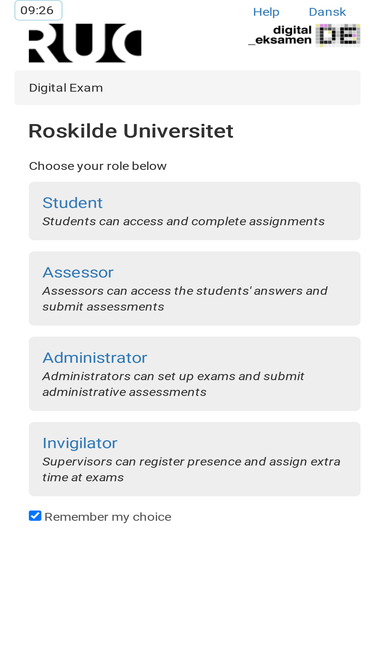The image size is (375, 667).
Task: Click the 'Choose your role below' text
Action: click(98, 166)
